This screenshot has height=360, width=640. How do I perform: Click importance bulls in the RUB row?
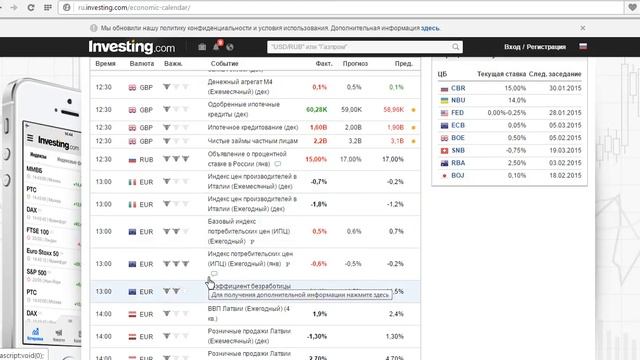pyautogui.click(x=176, y=159)
